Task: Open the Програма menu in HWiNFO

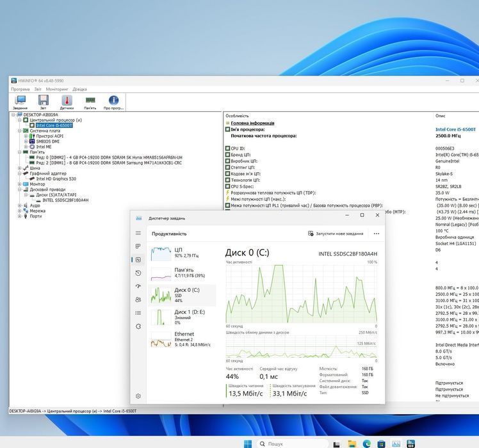Action: pos(20,89)
